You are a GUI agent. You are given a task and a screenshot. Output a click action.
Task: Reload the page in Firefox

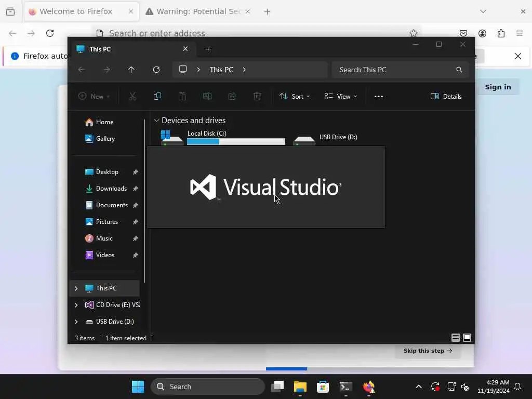(50, 33)
